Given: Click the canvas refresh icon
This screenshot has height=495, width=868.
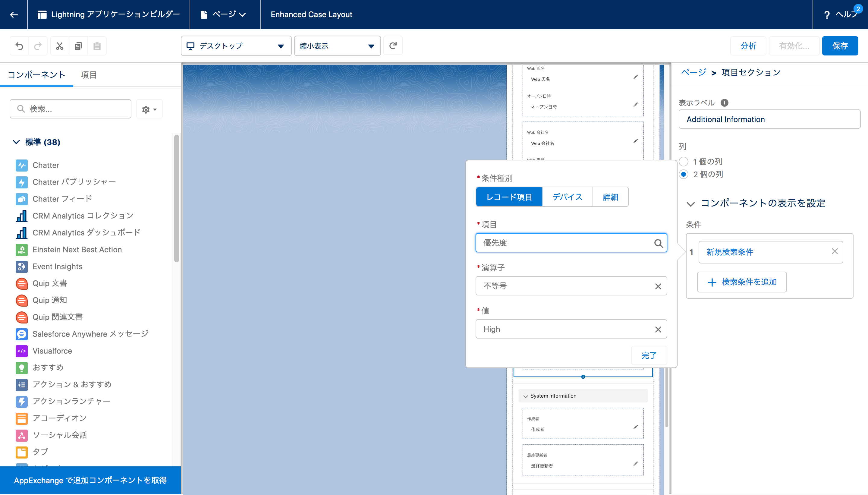Looking at the screenshot, I should click(x=393, y=46).
